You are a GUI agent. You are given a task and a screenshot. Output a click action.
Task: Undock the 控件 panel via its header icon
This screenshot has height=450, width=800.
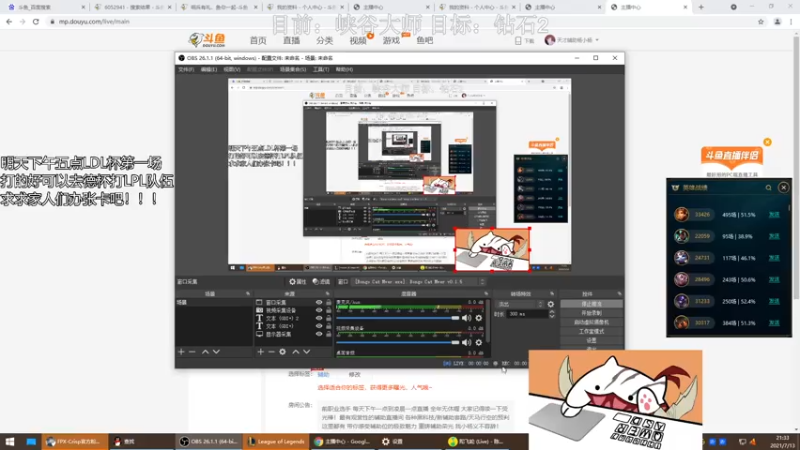click(619, 294)
